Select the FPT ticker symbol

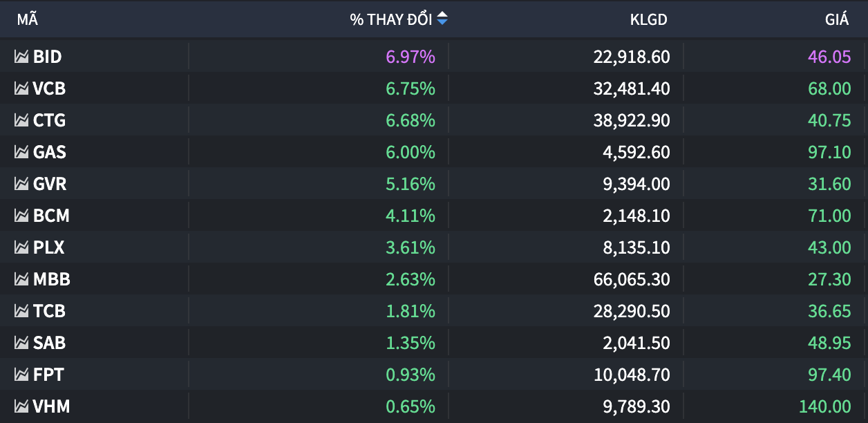tap(48, 375)
